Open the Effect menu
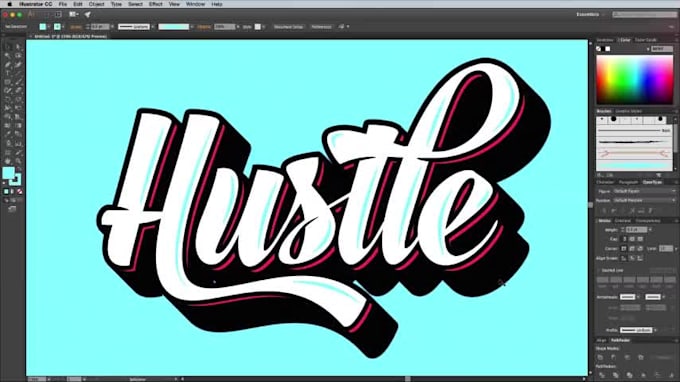The image size is (680, 382). coord(155,4)
